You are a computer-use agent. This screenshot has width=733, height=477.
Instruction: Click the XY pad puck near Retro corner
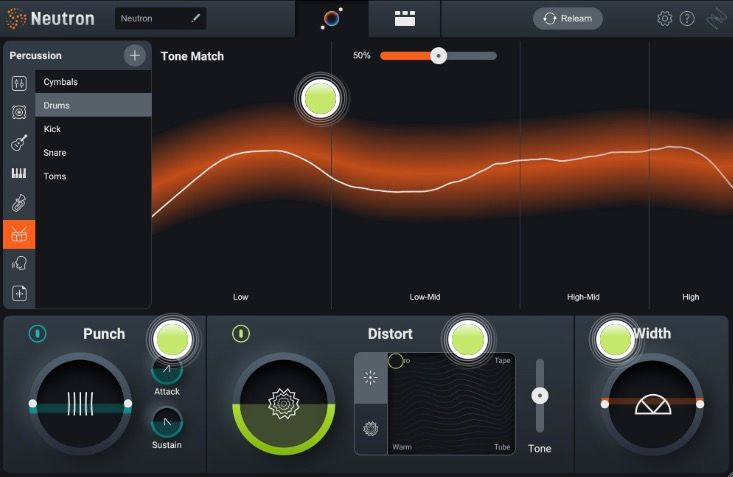(x=395, y=361)
